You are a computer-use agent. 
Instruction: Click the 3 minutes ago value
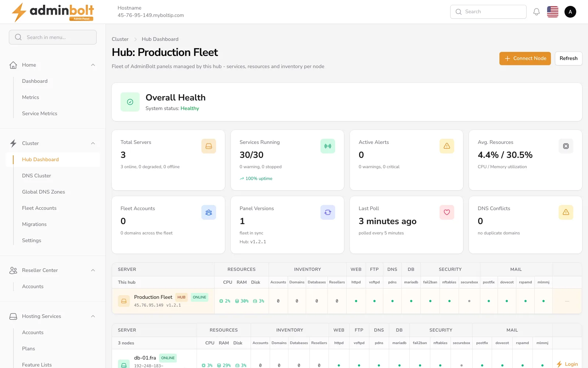pos(387,221)
